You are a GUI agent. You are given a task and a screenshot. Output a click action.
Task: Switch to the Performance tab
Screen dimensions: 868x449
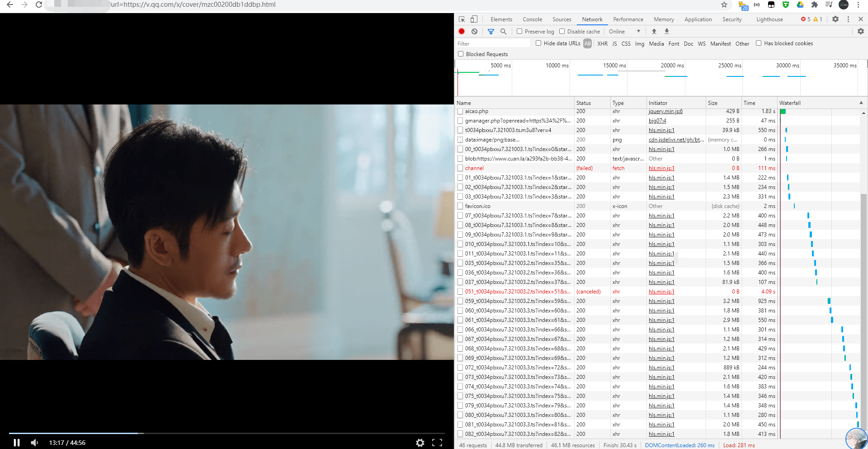pyautogui.click(x=628, y=19)
